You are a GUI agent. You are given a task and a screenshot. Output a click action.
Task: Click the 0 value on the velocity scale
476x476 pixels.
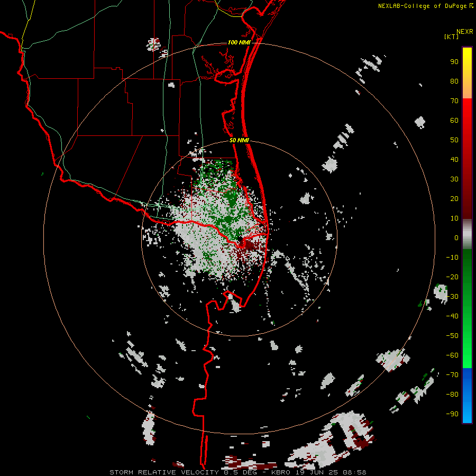coord(456,237)
